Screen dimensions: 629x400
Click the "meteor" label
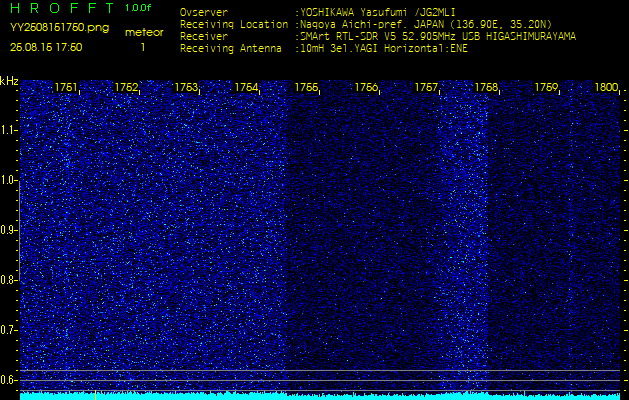[144, 33]
